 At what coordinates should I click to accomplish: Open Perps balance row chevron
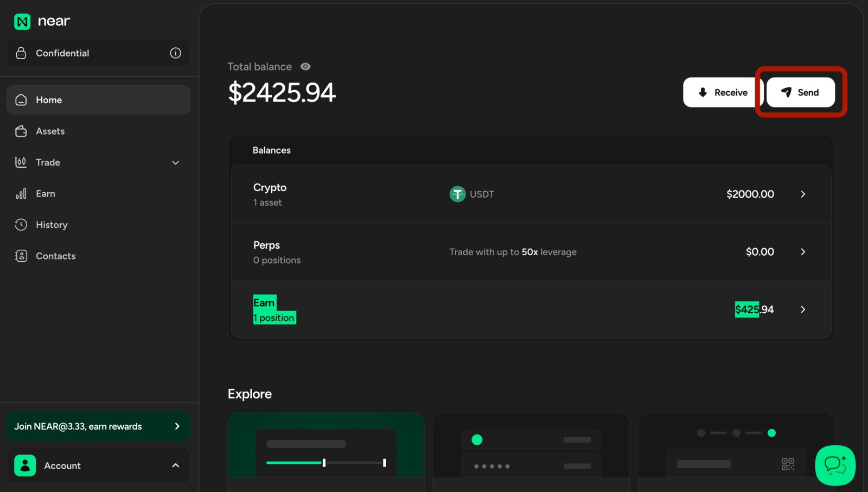pos(803,251)
